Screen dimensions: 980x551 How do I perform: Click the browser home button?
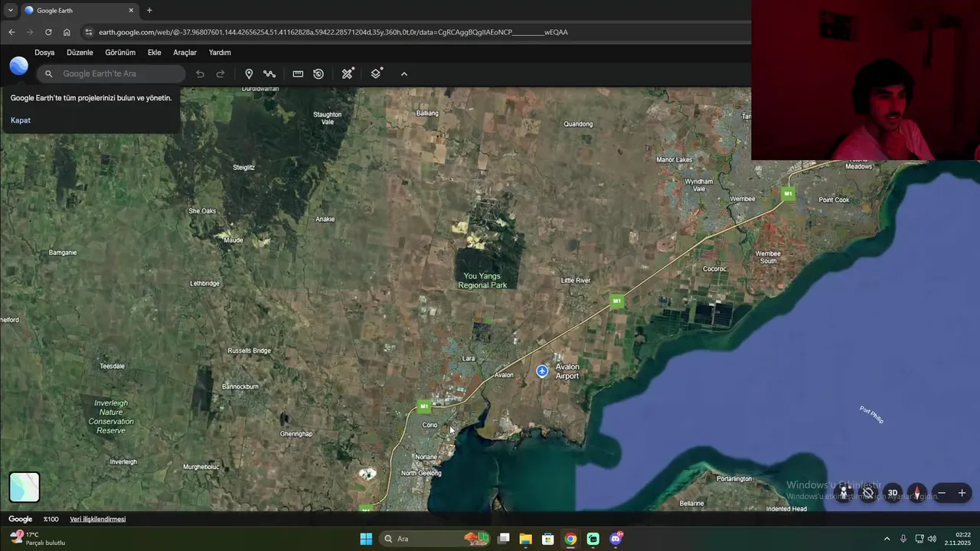[x=67, y=32]
